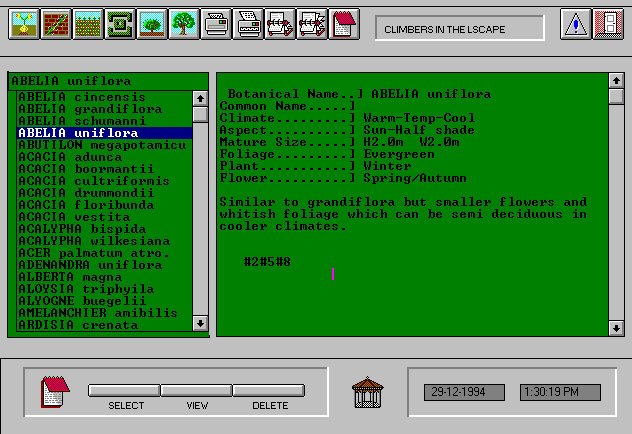Click the printer with paper sheet icon
The height and width of the screenshot is (434, 632).
pyautogui.click(x=248, y=24)
